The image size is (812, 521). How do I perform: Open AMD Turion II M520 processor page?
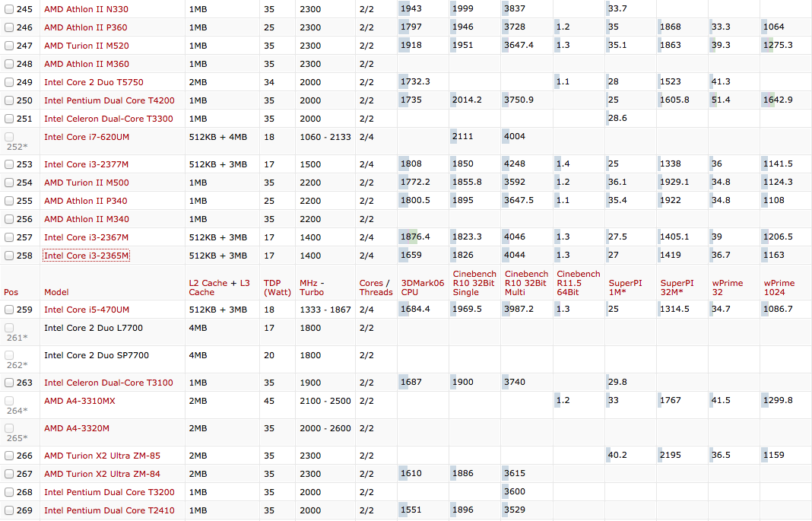[86, 46]
